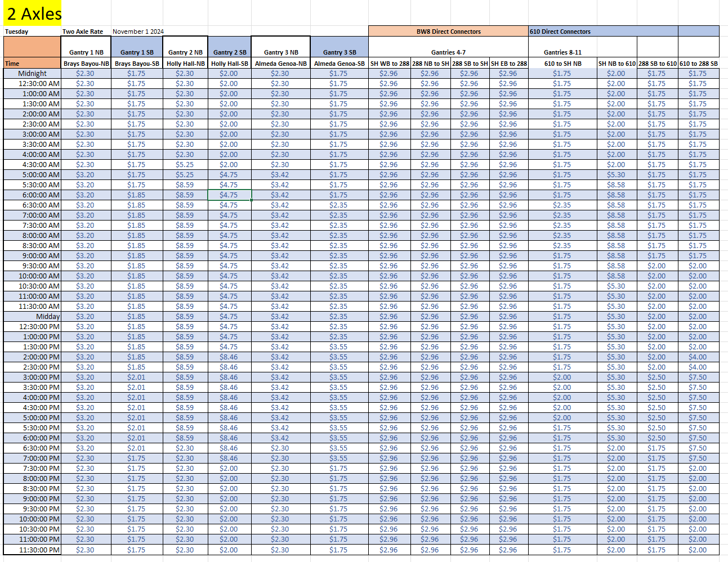
Task: Click the "Midday" time row label
Action: (32, 316)
